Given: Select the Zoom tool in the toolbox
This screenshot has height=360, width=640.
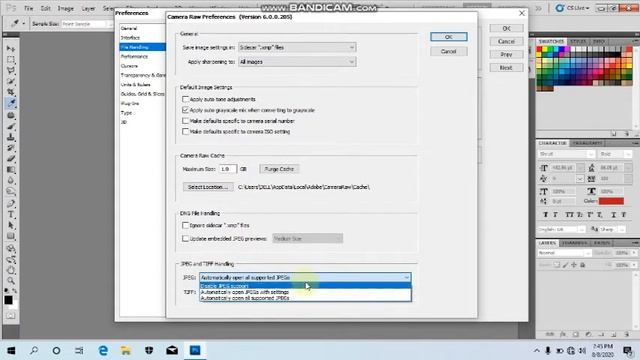Looking at the screenshot, I should [11, 281].
